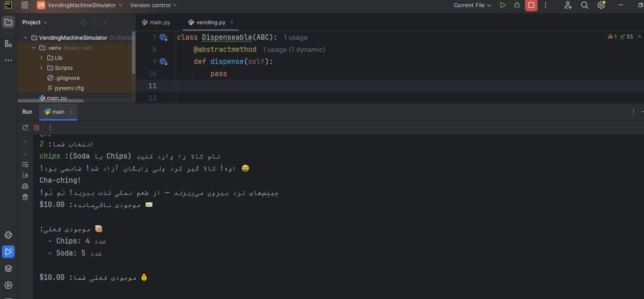Viewport: 644px width, 299px height.
Task: Toggle soft-wrap in the console
Action: tap(25, 165)
